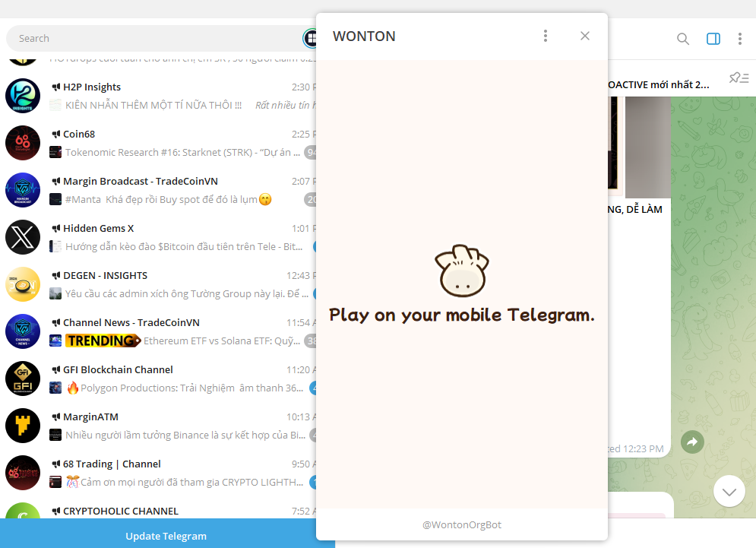Click the megaphone icon beside H2P Insights

(x=56, y=87)
